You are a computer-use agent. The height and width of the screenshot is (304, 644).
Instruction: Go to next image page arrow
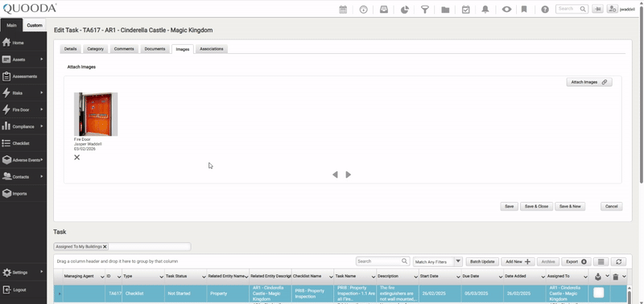point(349,175)
